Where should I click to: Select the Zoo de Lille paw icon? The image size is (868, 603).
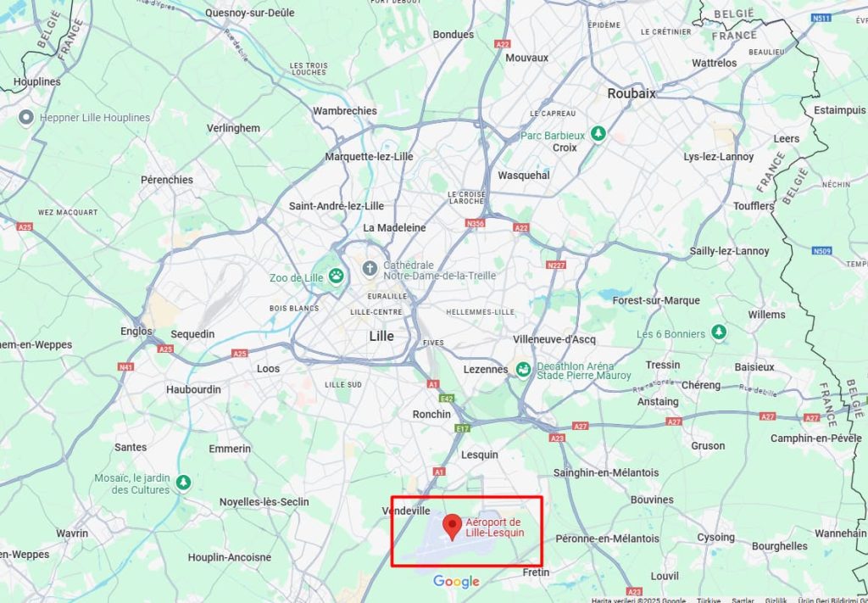tap(336, 275)
